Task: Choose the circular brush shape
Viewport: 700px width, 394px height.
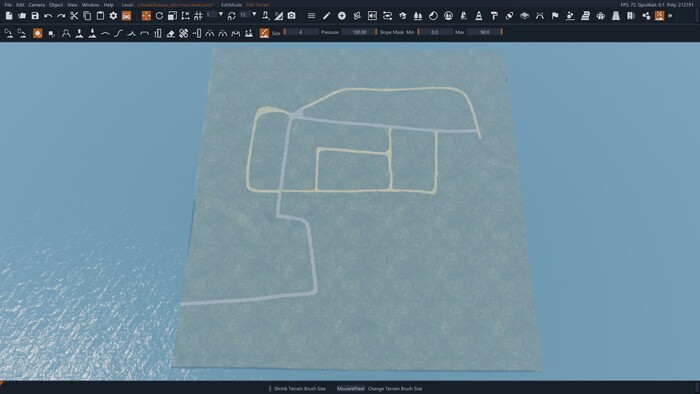Action: coord(38,33)
